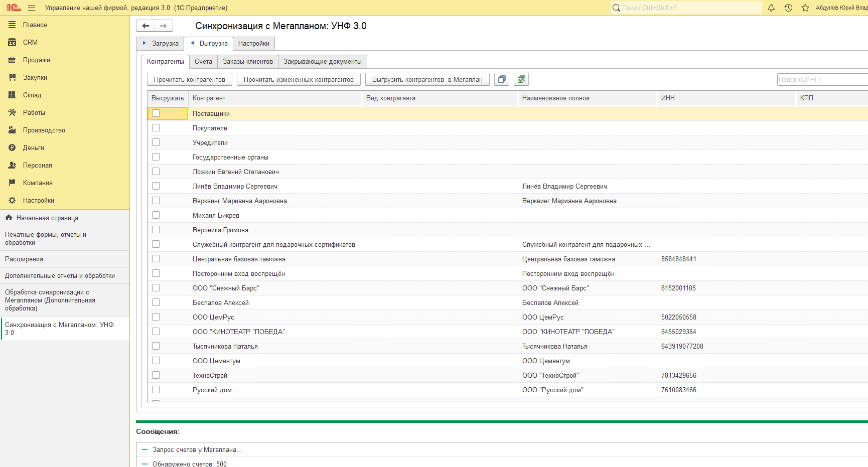Open the history clock icon
868x467 pixels.
788,8
